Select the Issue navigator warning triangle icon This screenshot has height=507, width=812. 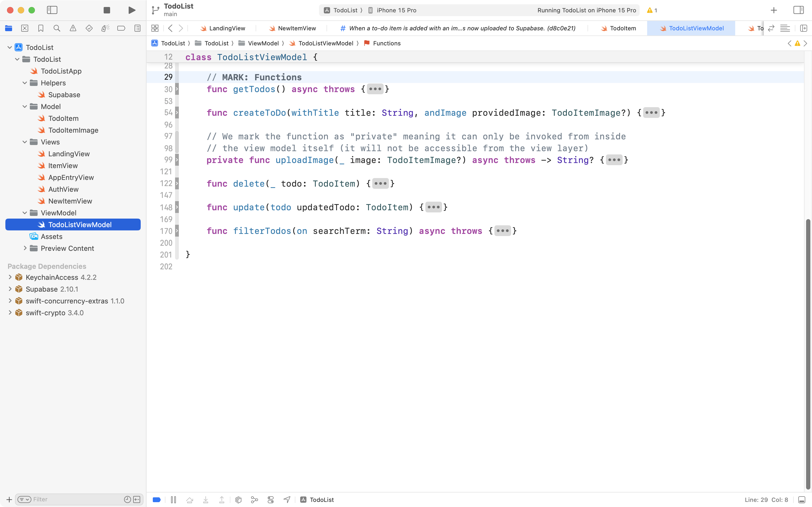73,28
